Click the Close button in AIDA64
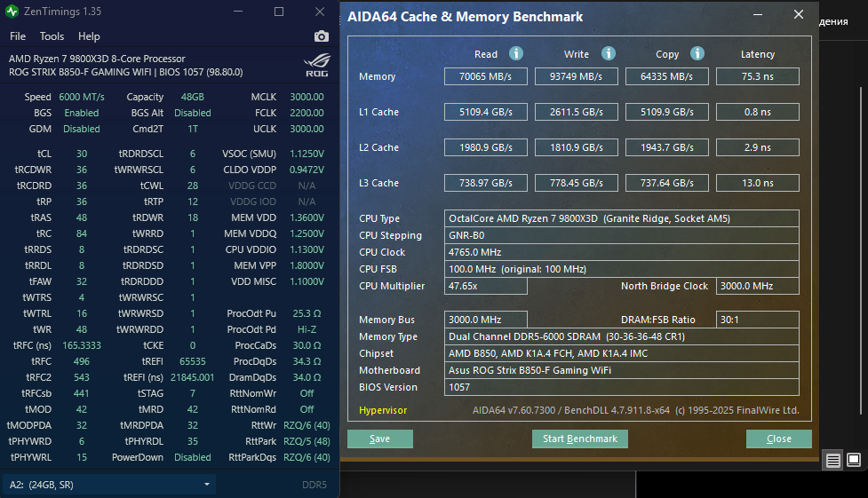This screenshot has height=498, width=868. pyautogui.click(x=779, y=439)
